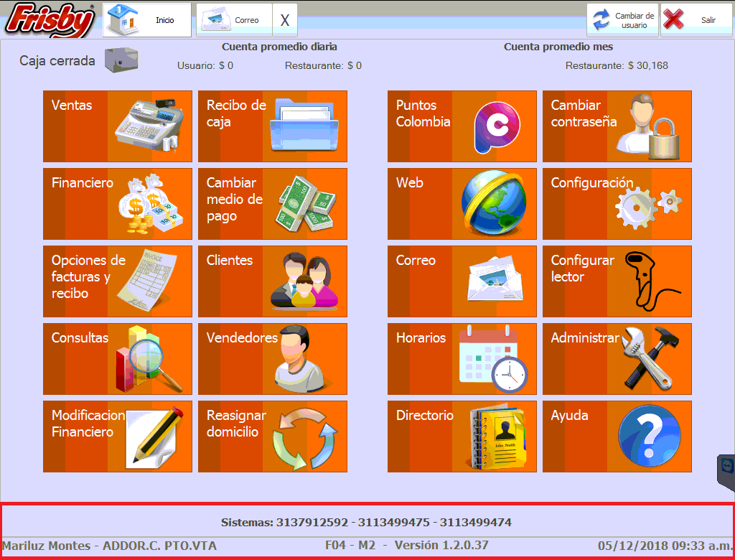Open Consultas chart and magnifier tile
The width and height of the screenshot is (735, 560).
coord(118,359)
